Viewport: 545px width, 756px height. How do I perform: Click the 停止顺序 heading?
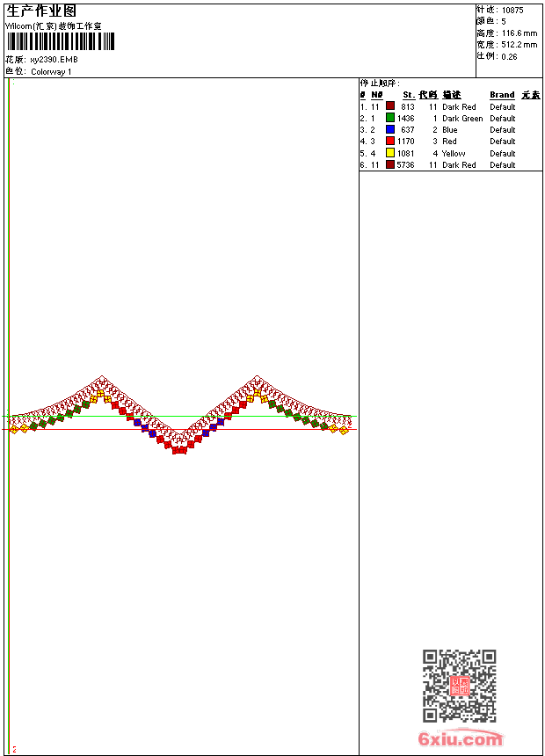coord(380,83)
